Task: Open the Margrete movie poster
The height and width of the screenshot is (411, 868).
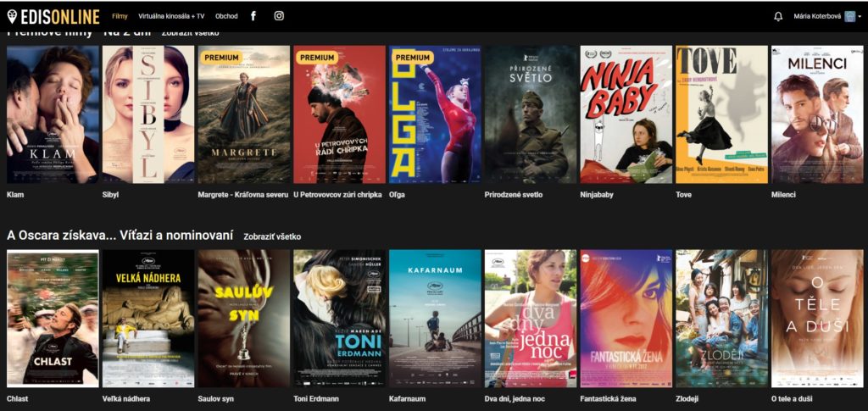Action: pos(243,114)
